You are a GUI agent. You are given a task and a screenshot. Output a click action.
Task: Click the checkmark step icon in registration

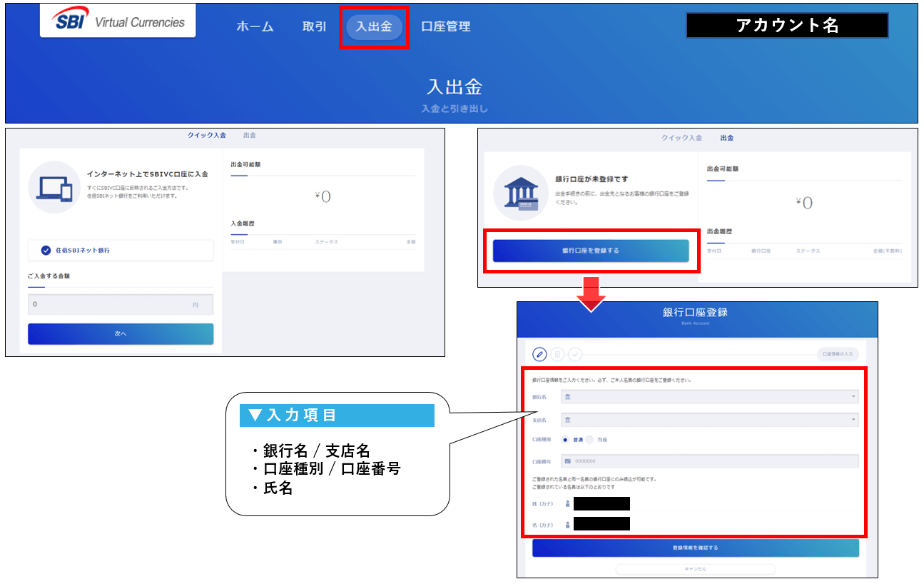(x=574, y=354)
